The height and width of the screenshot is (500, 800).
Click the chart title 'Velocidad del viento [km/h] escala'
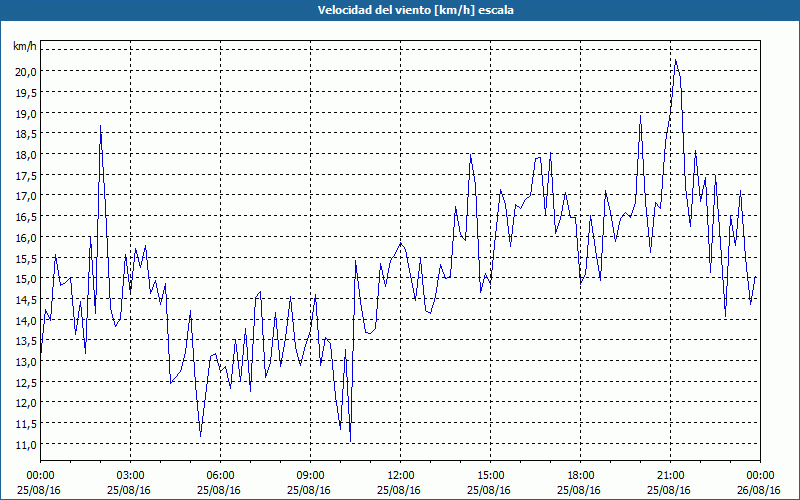click(415, 10)
